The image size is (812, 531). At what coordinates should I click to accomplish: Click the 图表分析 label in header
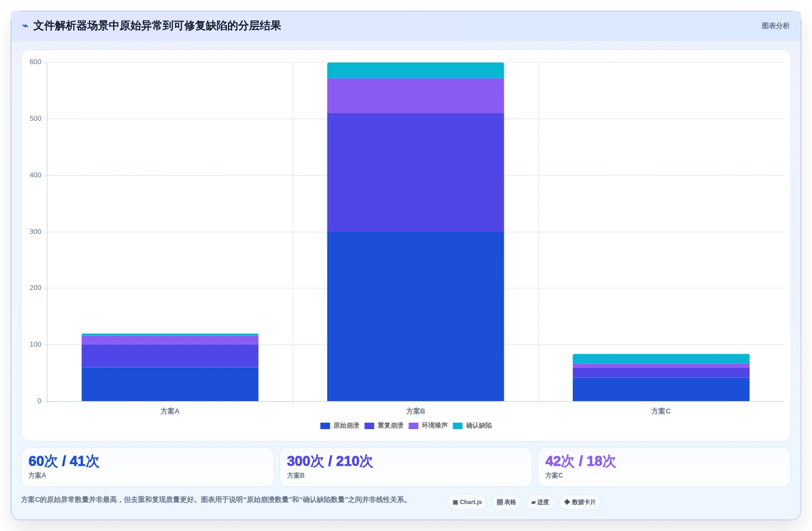[775, 26]
